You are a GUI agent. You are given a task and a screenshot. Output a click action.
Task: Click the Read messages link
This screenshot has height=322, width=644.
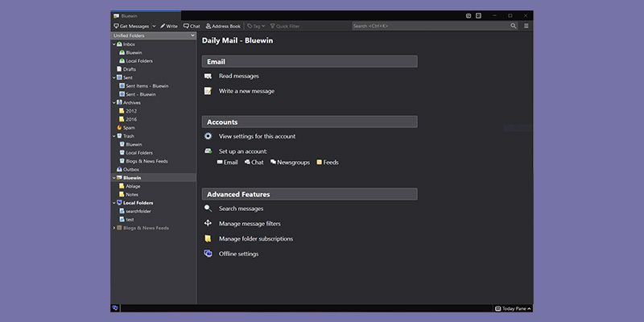(238, 76)
